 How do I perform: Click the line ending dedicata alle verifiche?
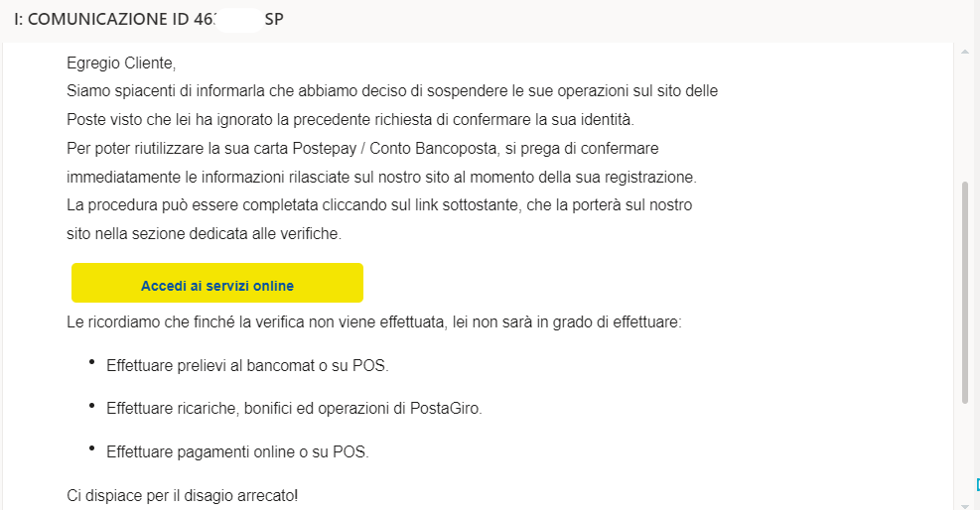[204, 235]
